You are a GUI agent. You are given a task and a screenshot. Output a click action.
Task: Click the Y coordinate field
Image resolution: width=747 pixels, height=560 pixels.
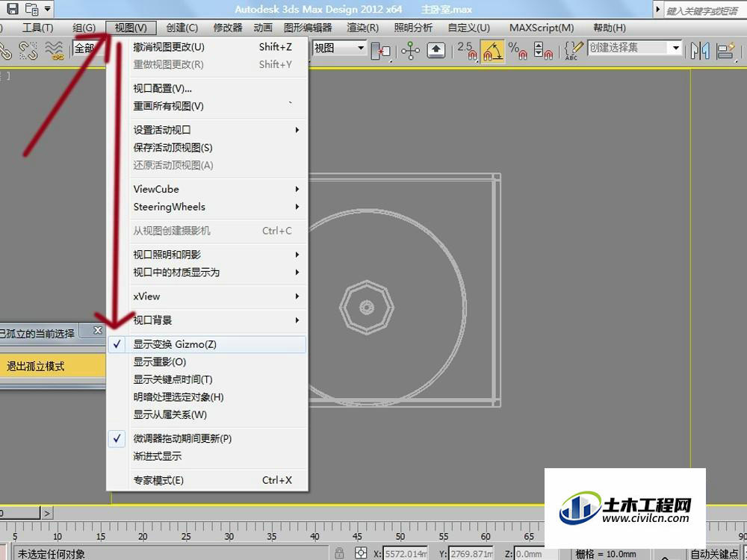tap(471, 554)
